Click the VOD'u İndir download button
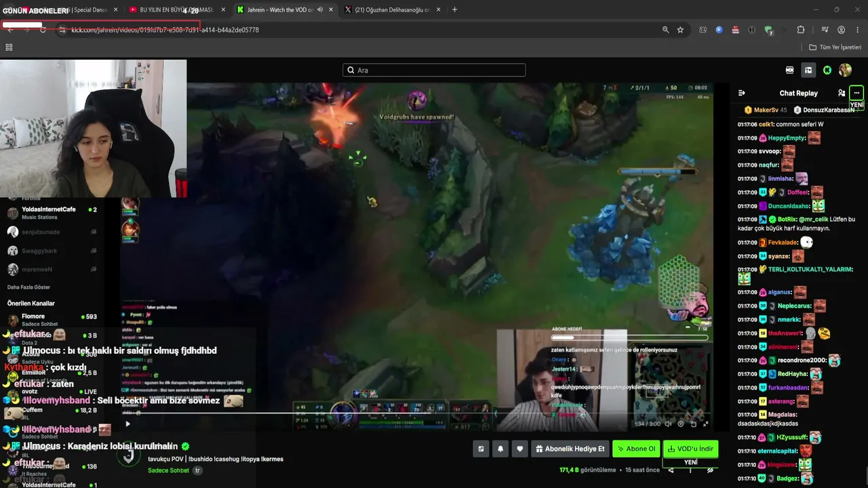868x488 pixels. 690,449
